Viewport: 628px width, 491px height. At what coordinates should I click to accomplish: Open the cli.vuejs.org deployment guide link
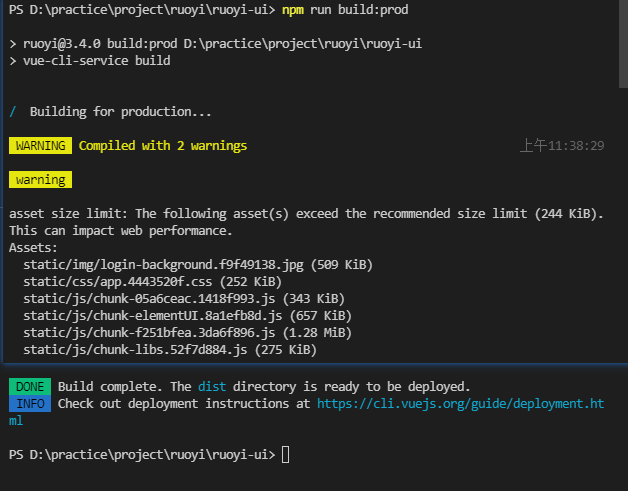(x=460, y=404)
